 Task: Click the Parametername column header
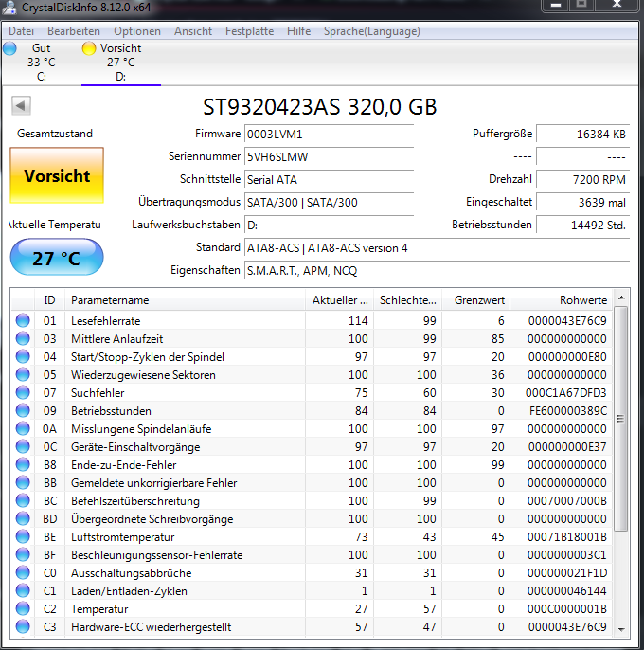(185, 300)
